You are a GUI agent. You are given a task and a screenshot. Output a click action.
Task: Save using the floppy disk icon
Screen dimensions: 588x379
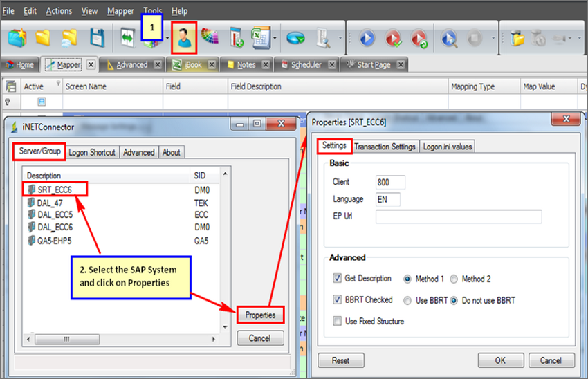pyautogui.click(x=97, y=38)
